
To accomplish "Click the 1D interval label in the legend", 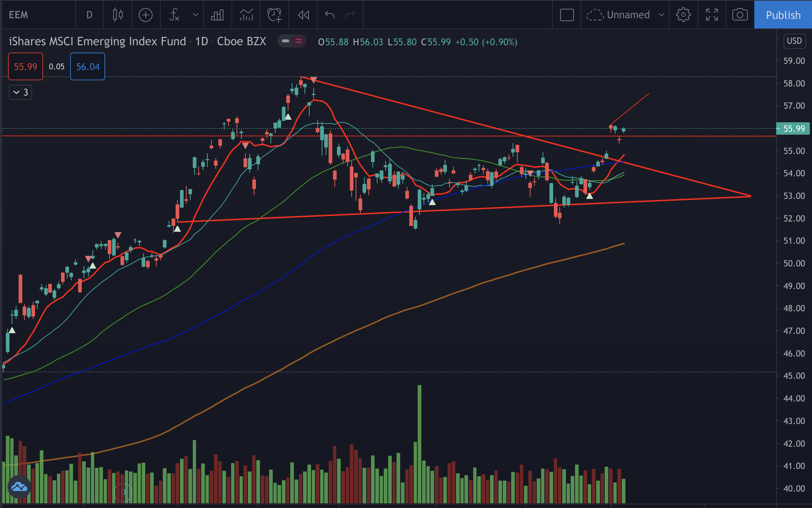I will click(202, 42).
